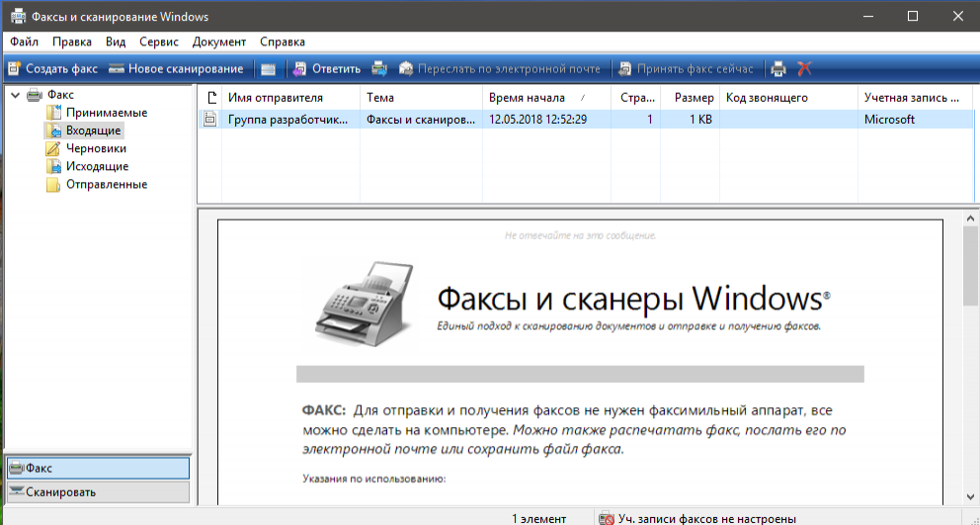Open the Правка menu
The width and height of the screenshot is (980, 525).
point(72,42)
